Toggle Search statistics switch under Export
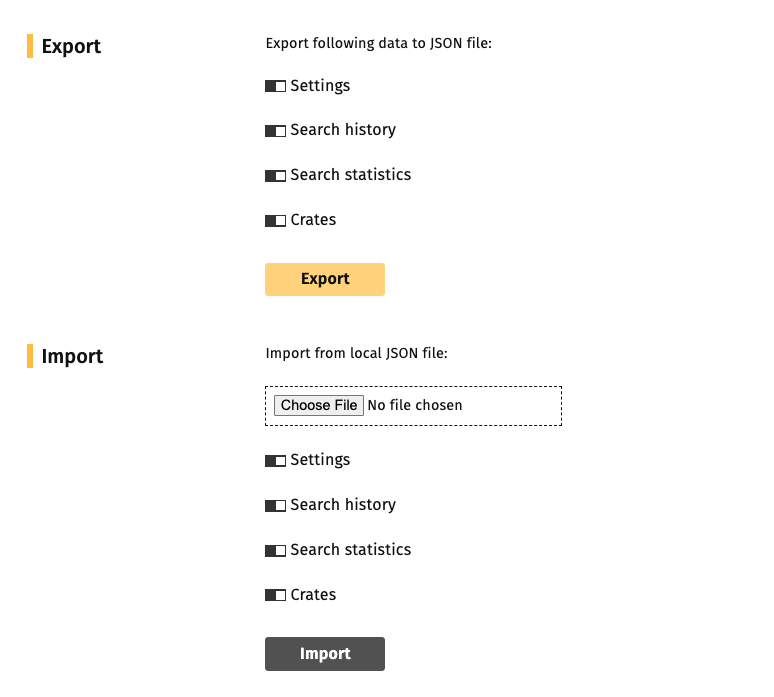This screenshot has height=697, width=774. click(275, 176)
